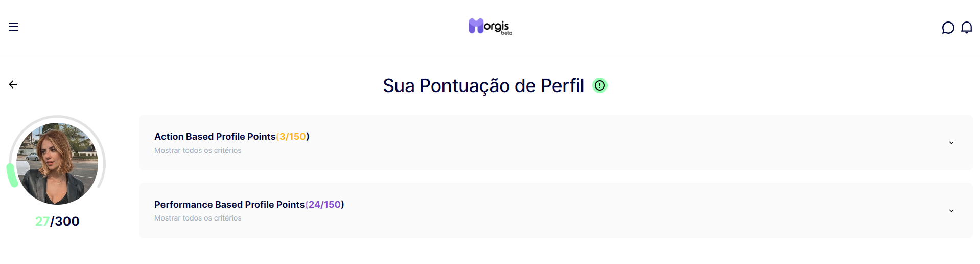Click the chevron on the Action Based row
Screen dimensions: 980x264
951,143
